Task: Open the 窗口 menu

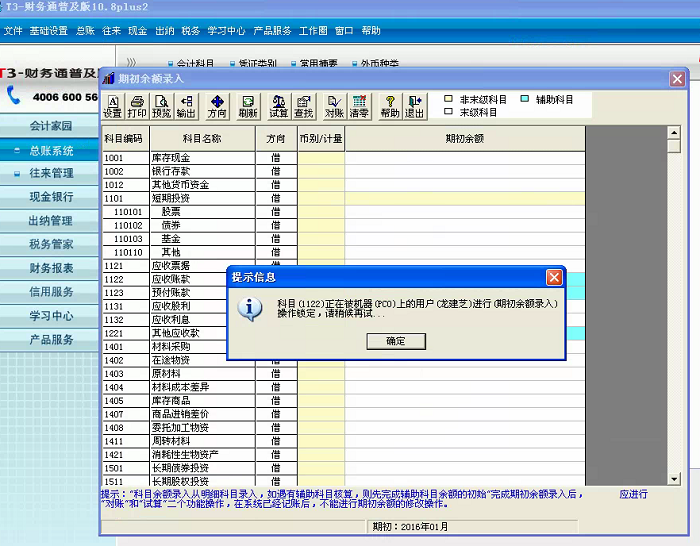Action: [x=344, y=31]
